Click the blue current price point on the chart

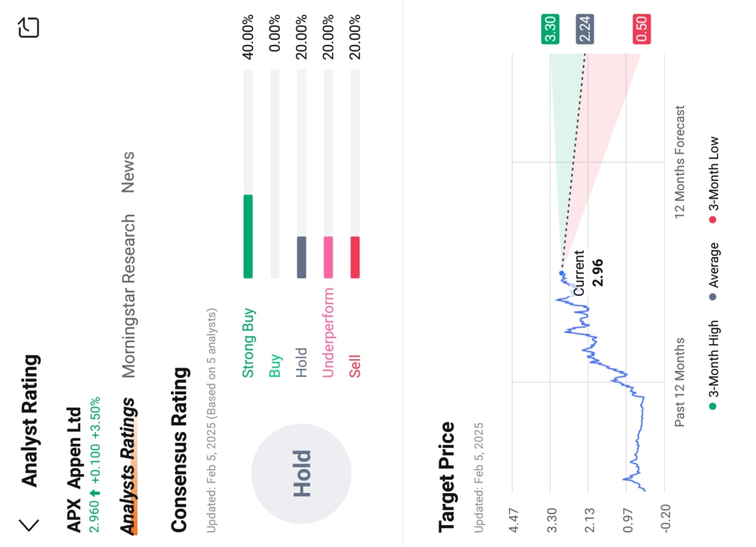tap(561, 273)
